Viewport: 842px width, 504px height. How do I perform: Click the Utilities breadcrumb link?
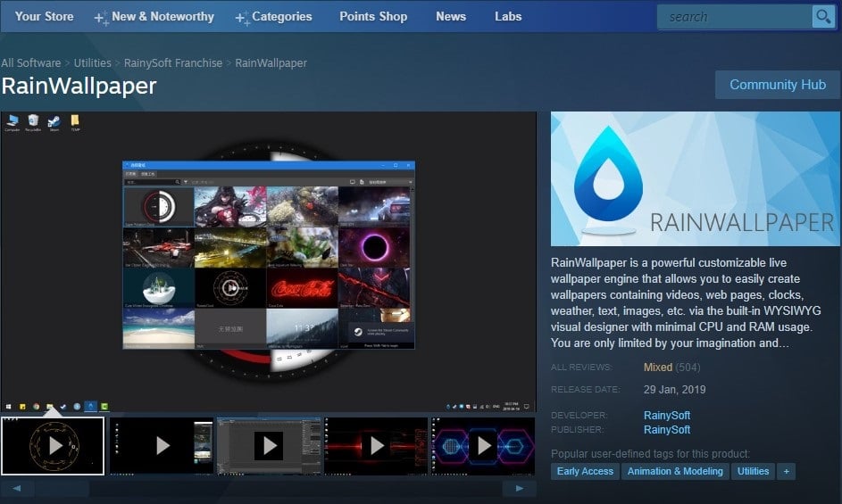(x=92, y=62)
